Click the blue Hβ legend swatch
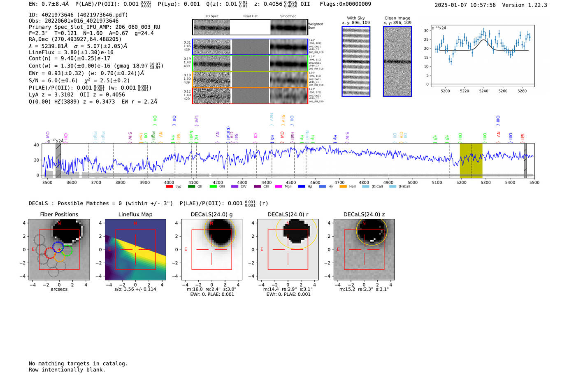 tap(302, 187)
